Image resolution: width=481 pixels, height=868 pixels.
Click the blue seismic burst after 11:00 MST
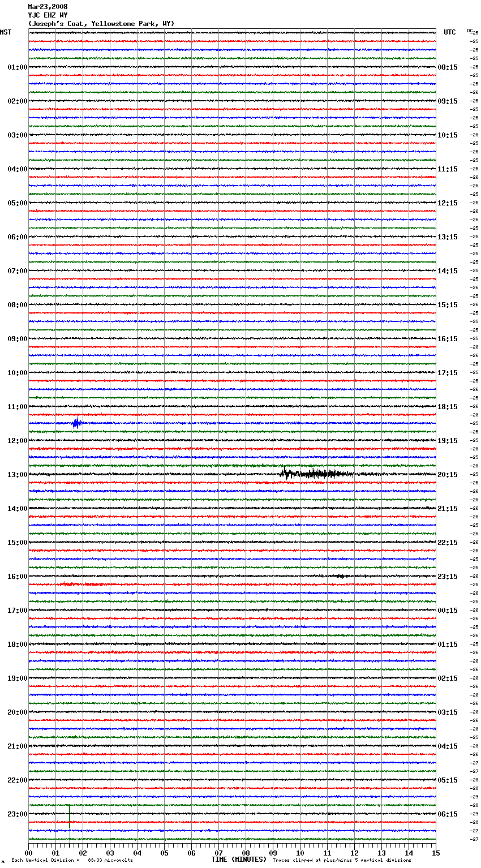click(77, 423)
